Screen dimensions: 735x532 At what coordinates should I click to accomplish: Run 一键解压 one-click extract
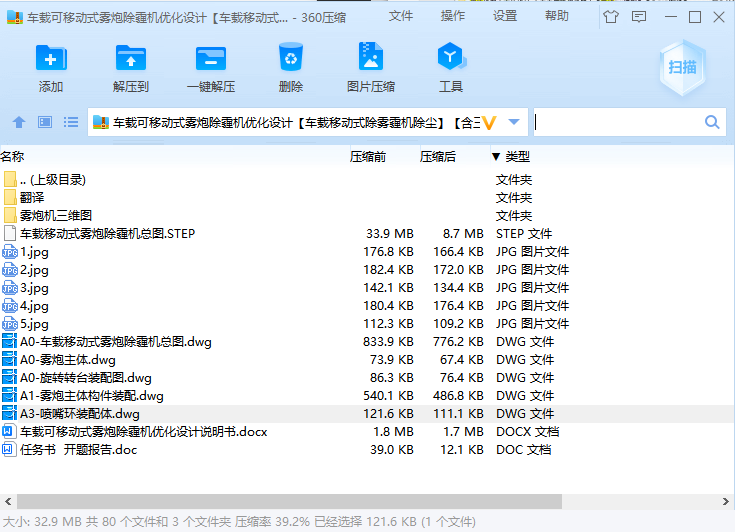(x=211, y=58)
